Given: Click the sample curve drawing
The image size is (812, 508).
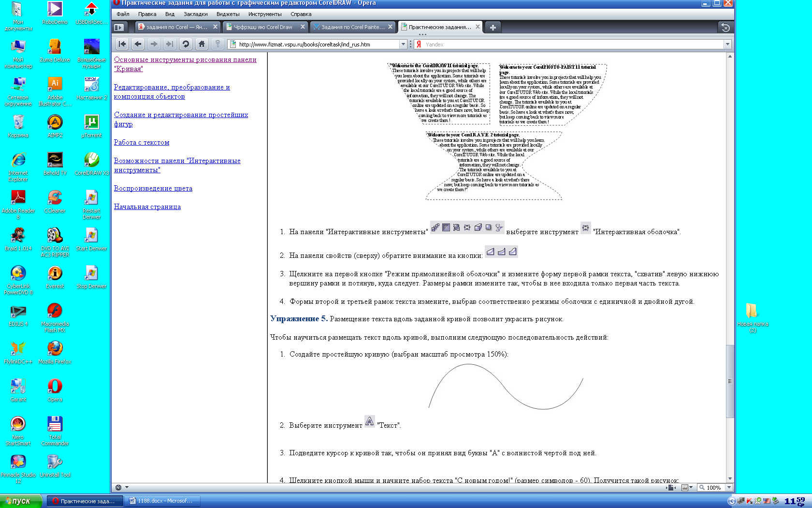Looking at the screenshot, I should click(x=506, y=387).
